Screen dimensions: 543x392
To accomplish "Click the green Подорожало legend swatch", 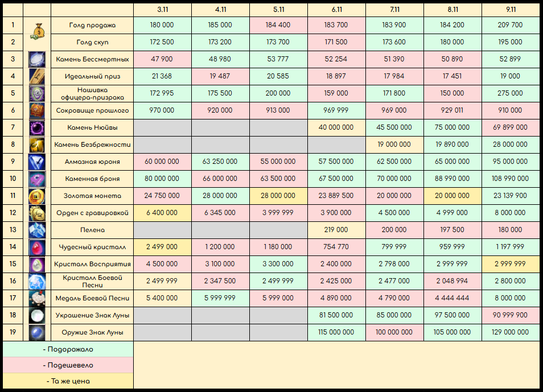I will pyautogui.click(x=68, y=349).
